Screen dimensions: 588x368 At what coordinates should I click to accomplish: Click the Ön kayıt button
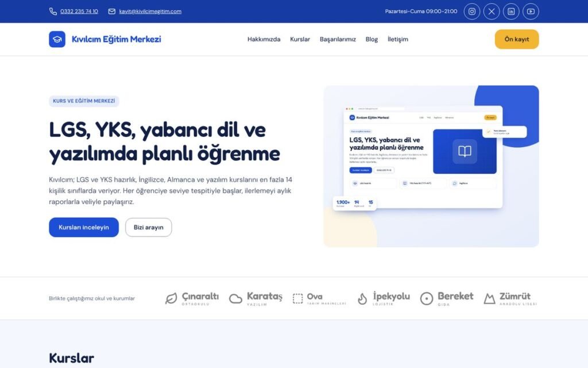pyautogui.click(x=517, y=39)
